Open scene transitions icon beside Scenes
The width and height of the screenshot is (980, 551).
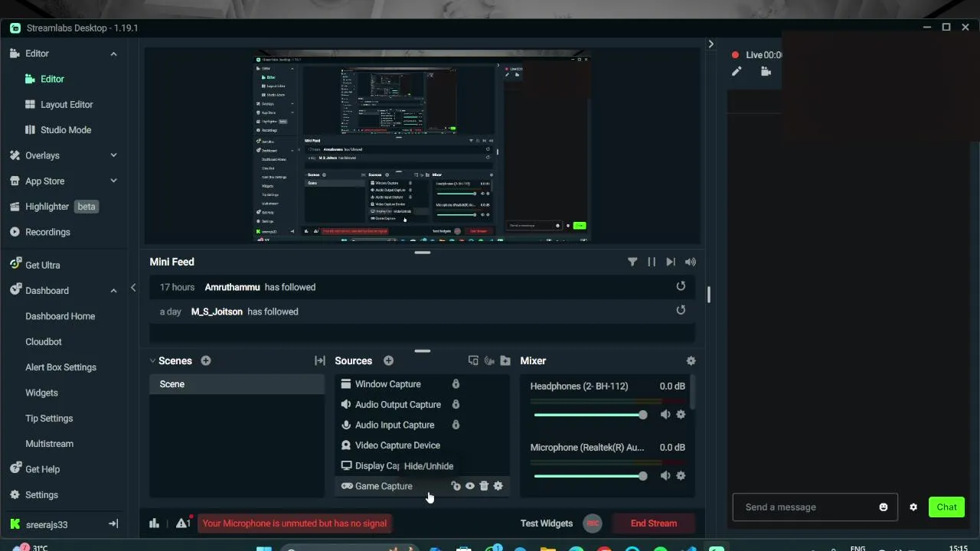point(320,360)
